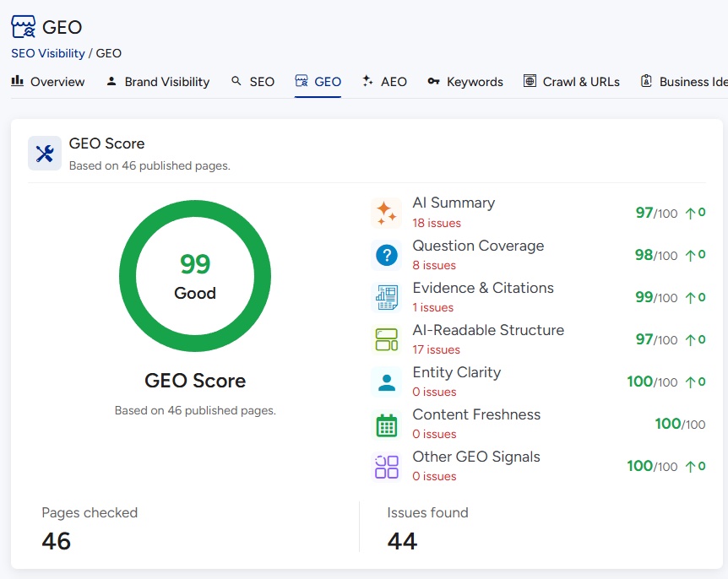Click the large GEO Score label under ring

[195, 381]
